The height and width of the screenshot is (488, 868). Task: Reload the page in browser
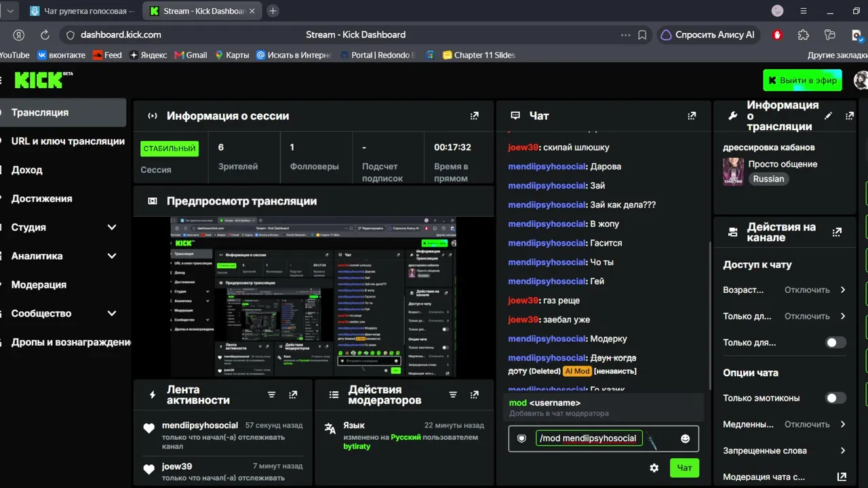[45, 35]
